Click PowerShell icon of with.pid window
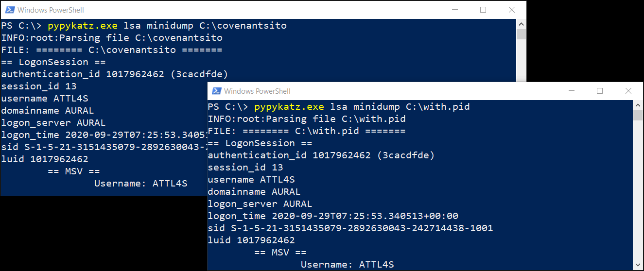This screenshot has width=644, height=271. [216, 91]
